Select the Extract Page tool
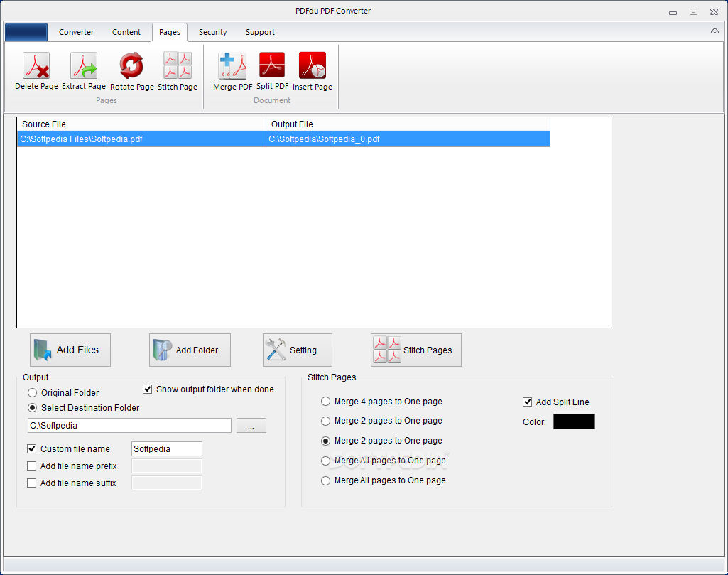 (84, 71)
